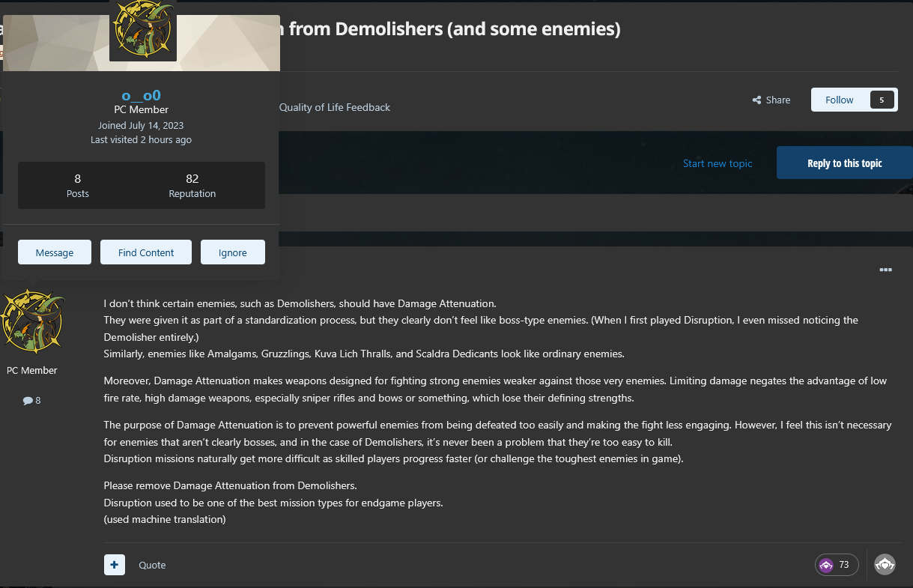
Task: Click '(used machine translation)' line
Action: pos(165,519)
